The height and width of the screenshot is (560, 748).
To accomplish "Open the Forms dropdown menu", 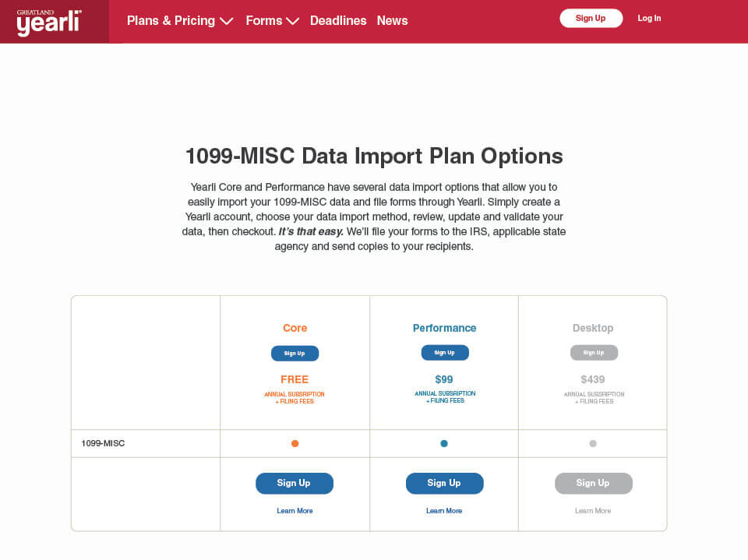I will pyautogui.click(x=272, y=21).
